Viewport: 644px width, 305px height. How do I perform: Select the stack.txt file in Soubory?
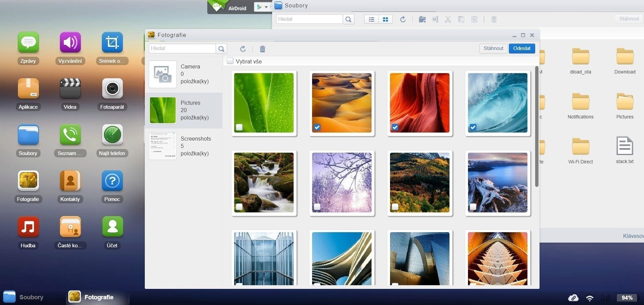point(625,150)
